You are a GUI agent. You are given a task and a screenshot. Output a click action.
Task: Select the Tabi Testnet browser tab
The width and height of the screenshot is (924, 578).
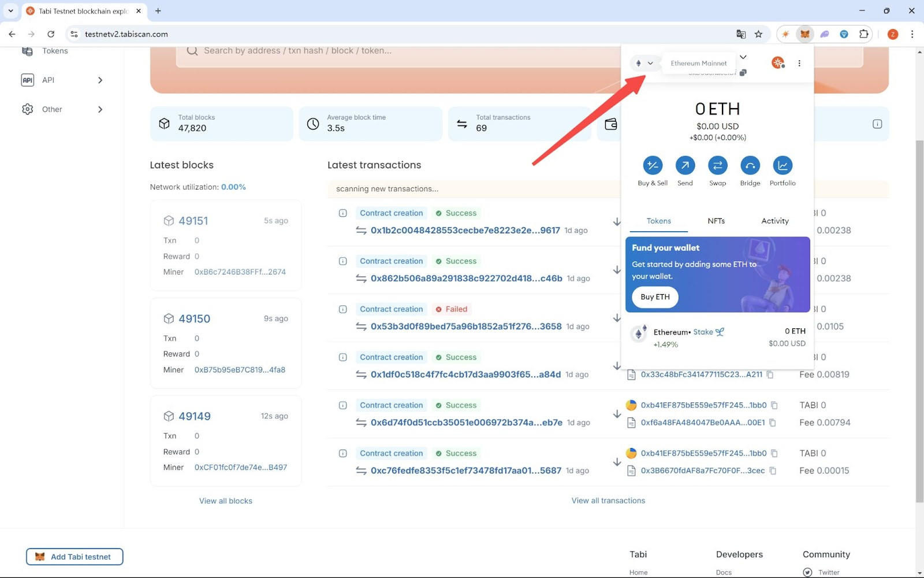click(84, 11)
